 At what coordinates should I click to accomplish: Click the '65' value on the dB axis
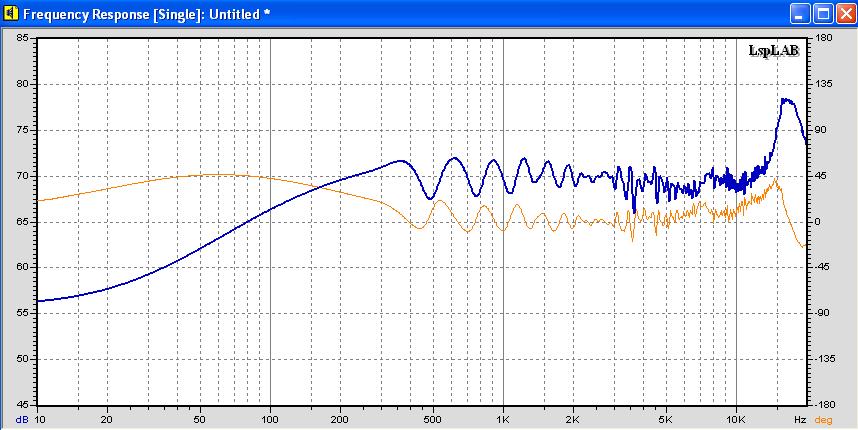[x=23, y=222]
